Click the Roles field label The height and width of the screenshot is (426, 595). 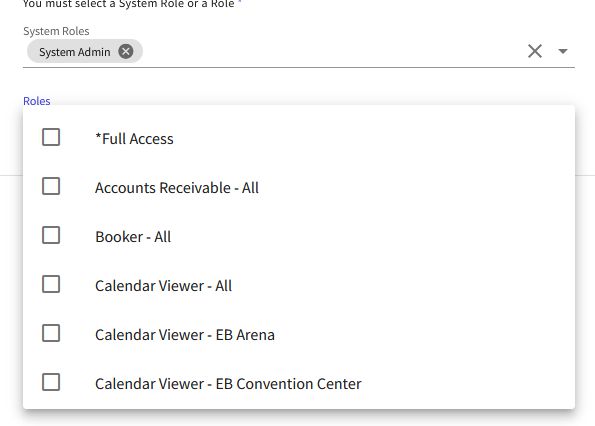(x=37, y=101)
